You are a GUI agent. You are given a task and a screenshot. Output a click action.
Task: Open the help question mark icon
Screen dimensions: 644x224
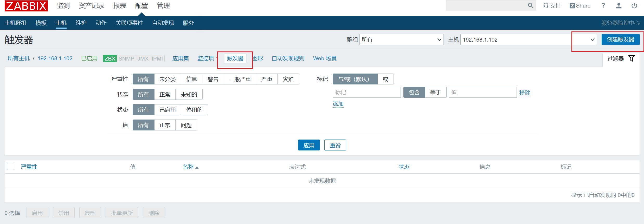(x=603, y=6)
